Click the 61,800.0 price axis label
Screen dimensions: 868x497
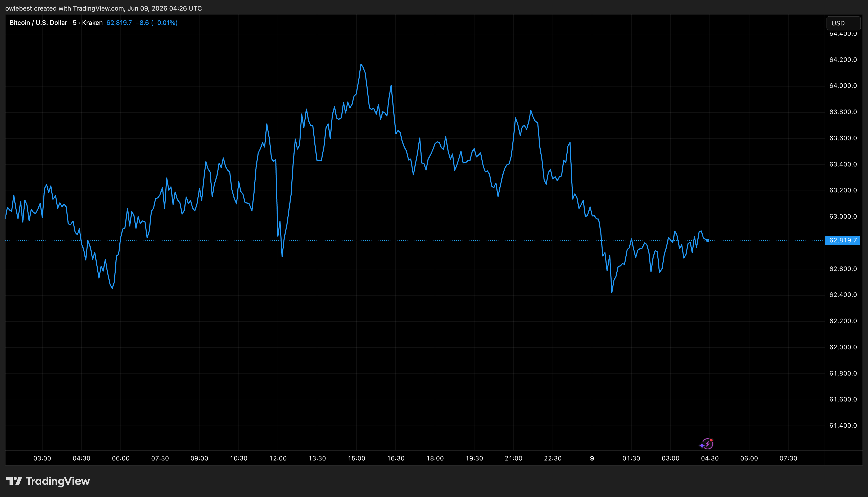(843, 373)
